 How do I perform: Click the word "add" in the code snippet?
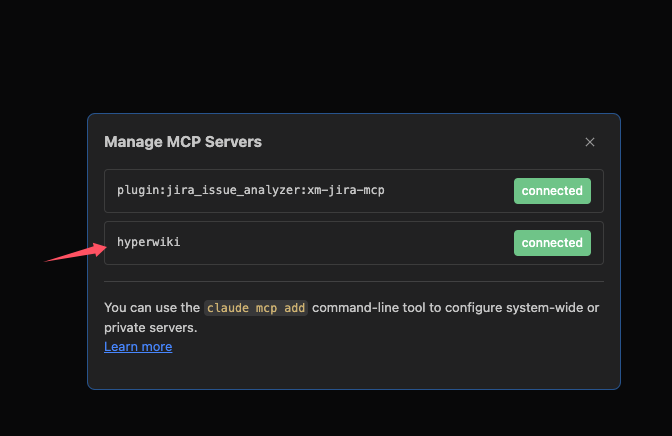(294, 308)
